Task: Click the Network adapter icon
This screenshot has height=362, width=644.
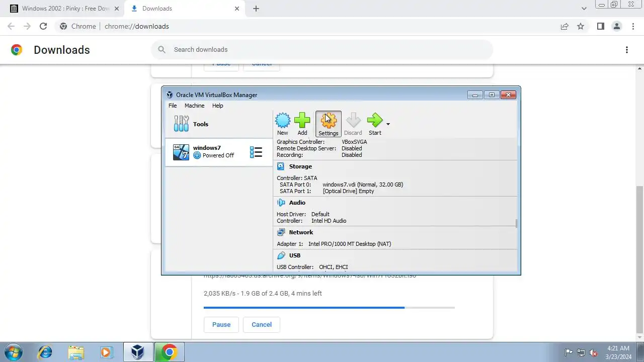Action: [281, 232]
